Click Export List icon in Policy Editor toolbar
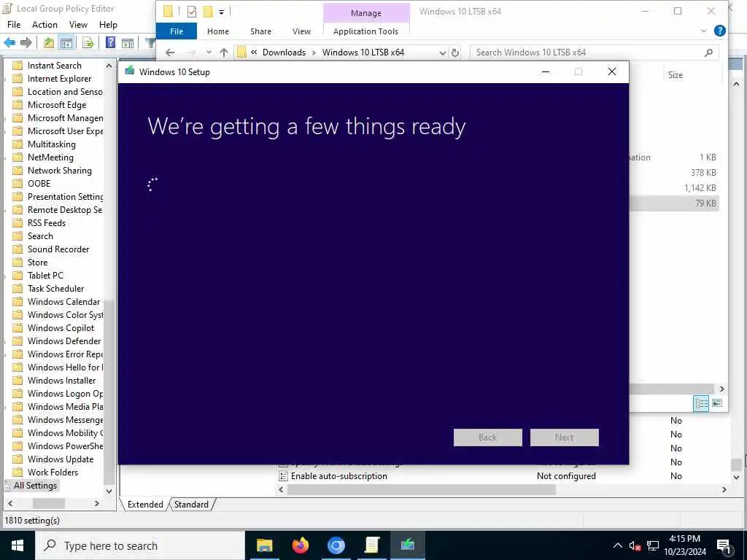This screenshot has height=560, width=747. (x=88, y=43)
